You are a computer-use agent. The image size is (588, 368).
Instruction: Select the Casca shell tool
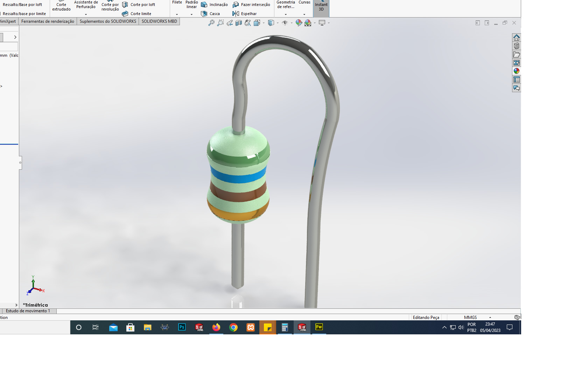(211, 14)
